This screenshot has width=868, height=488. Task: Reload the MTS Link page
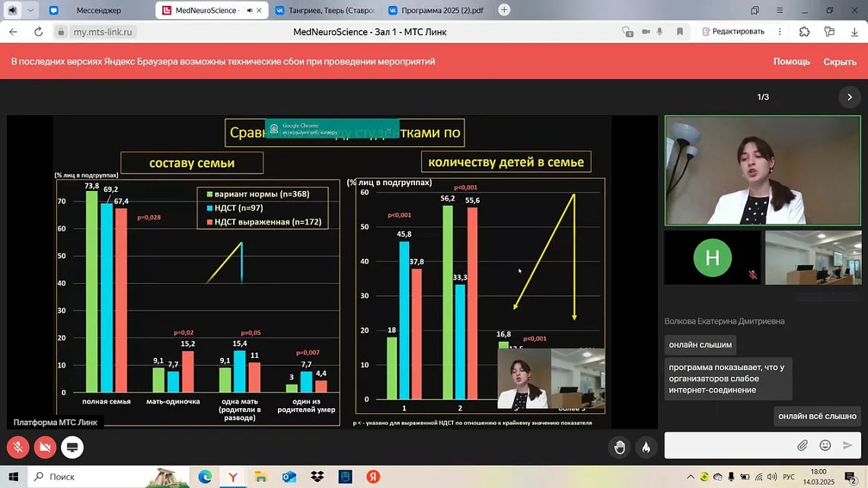[38, 31]
